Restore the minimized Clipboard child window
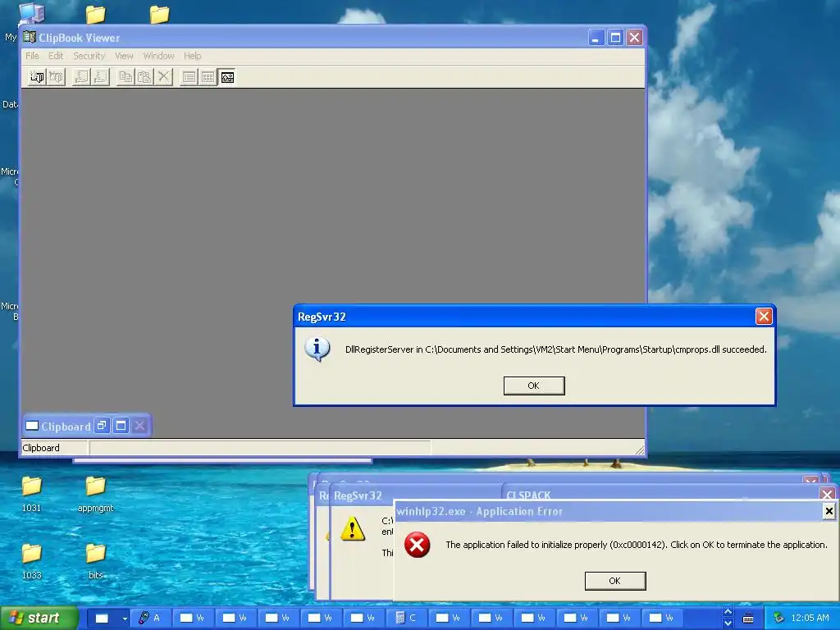This screenshot has height=630, width=840. coord(102,426)
